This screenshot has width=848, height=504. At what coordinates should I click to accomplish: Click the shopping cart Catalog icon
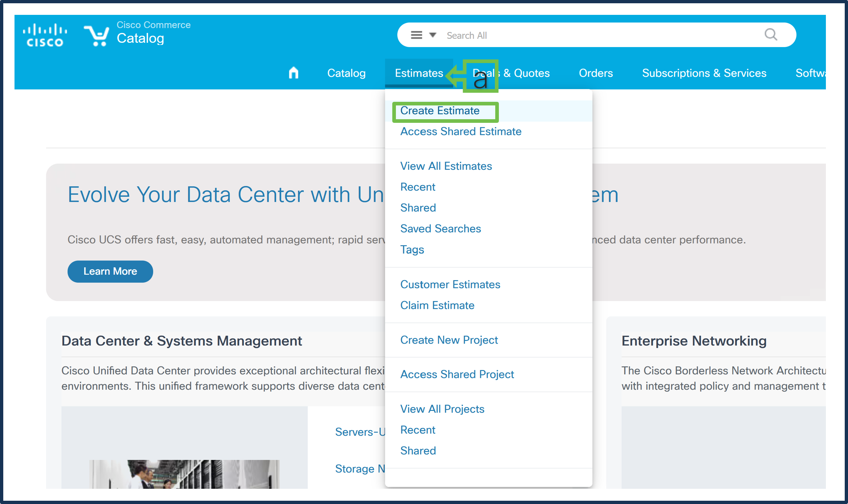point(96,36)
